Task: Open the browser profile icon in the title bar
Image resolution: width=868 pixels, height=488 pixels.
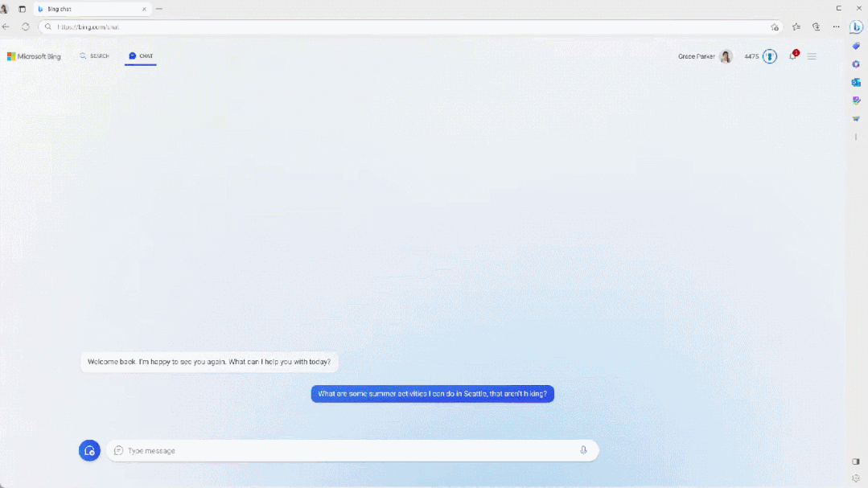Action: 5,9
